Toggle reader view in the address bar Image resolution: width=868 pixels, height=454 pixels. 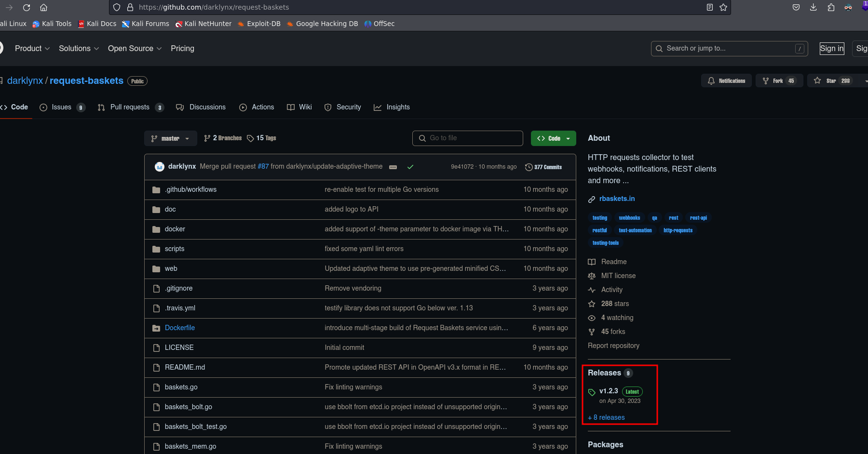pos(710,7)
